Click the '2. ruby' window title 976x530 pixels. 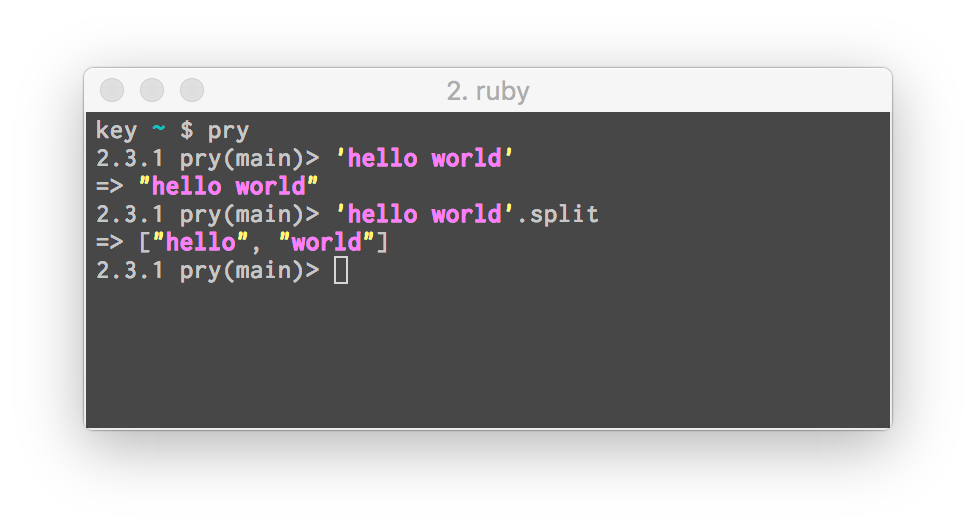coord(488,92)
